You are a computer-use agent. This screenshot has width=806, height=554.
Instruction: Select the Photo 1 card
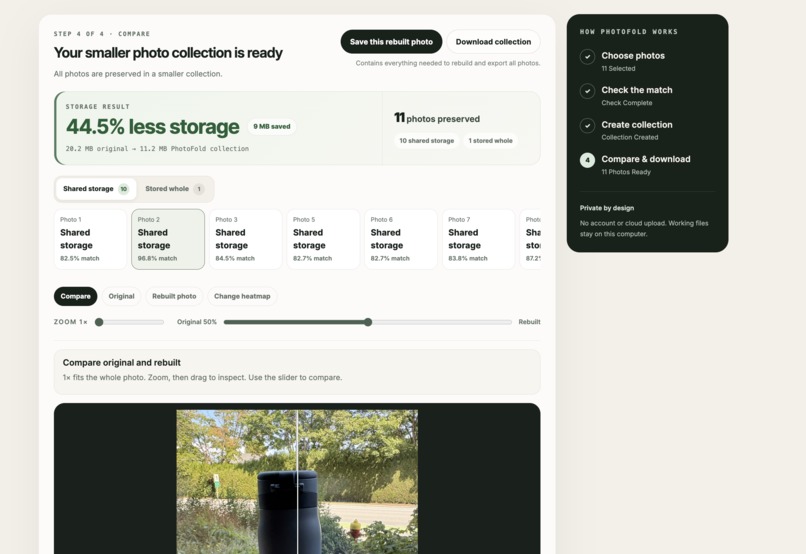[x=90, y=239]
